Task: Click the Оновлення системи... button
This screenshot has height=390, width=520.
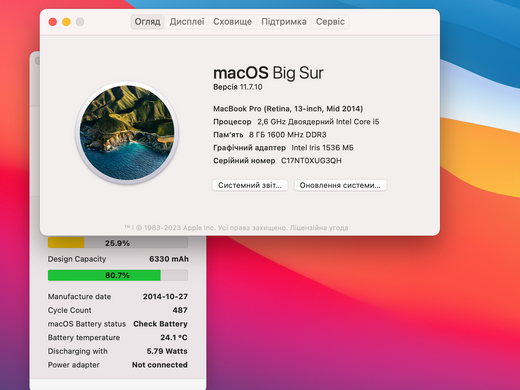Action: point(340,185)
